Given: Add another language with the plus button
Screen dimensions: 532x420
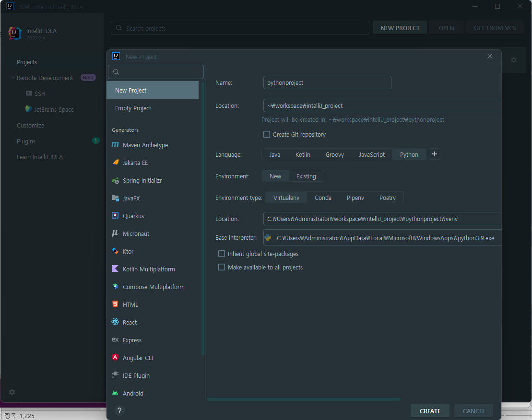Looking at the screenshot, I should click(434, 154).
